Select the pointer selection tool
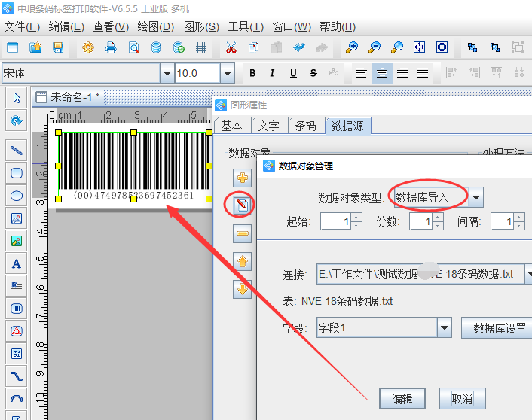 click(17, 98)
